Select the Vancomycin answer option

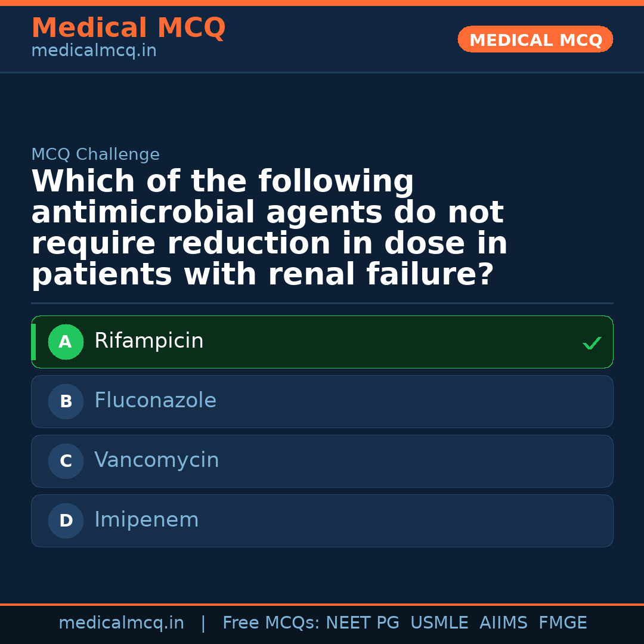(x=322, y=461)
